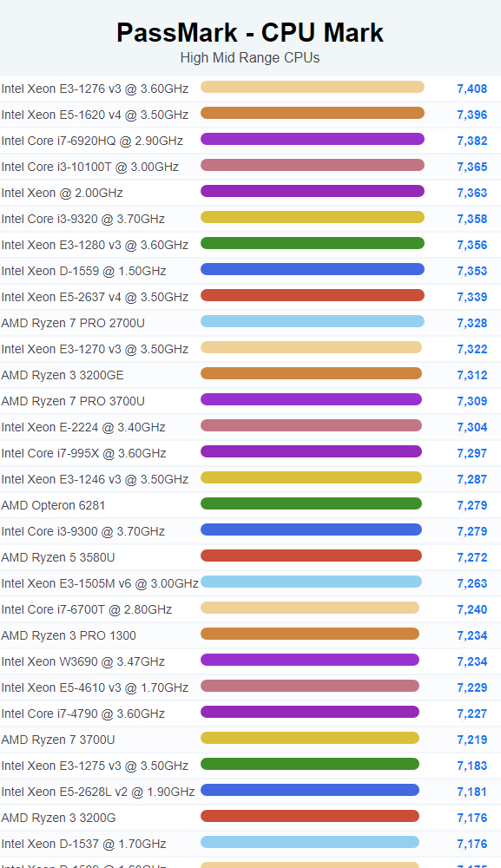Viewport: 501px width, 868px height.
Task: Click Intel Core i3-9300 @ 3.70GHz
Action: tap(83, 531)
